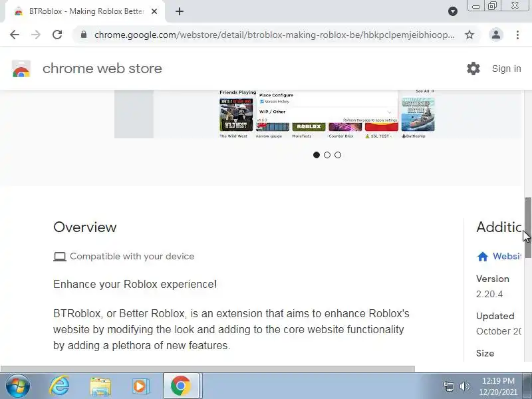Open web store settings gear

coord(473,68)
